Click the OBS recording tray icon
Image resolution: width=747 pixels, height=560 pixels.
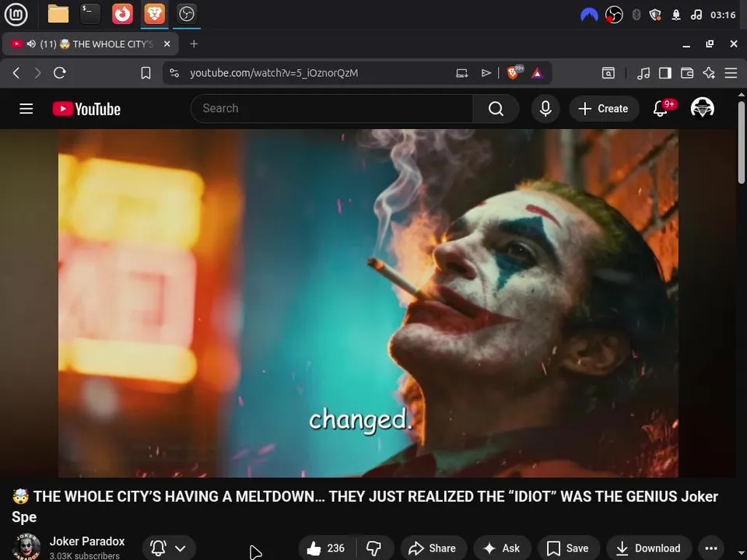point(614,15)
